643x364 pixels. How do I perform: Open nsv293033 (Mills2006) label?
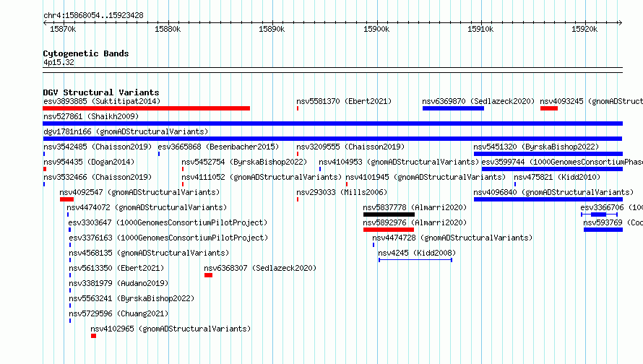pos(342,192)
